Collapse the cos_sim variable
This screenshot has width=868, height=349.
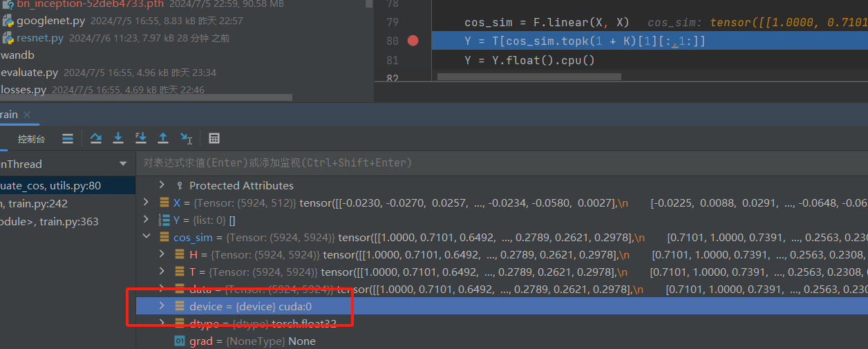[x=146, y=237]
